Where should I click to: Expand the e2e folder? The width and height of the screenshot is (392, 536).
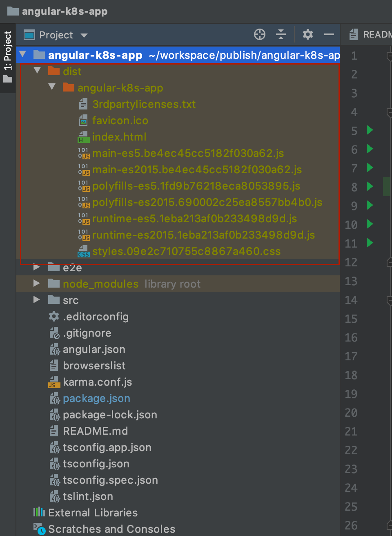tap(36, 267)
